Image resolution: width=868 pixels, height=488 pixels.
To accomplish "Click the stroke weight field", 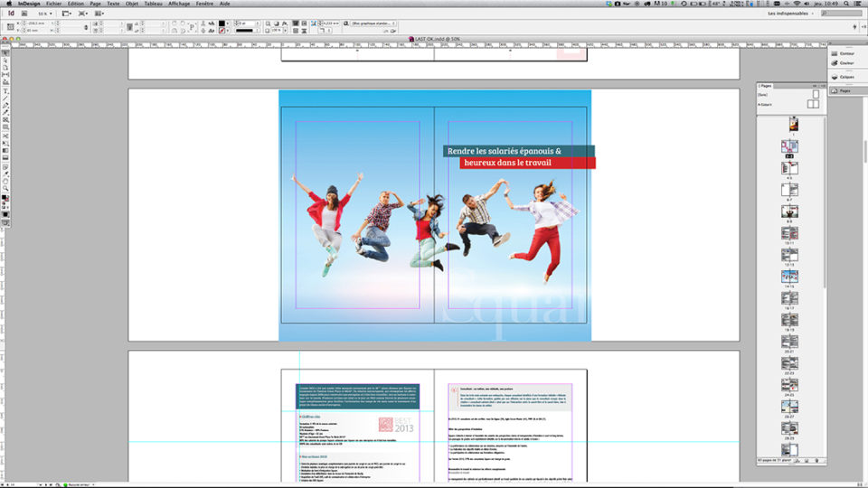I will tap(247, 23).
